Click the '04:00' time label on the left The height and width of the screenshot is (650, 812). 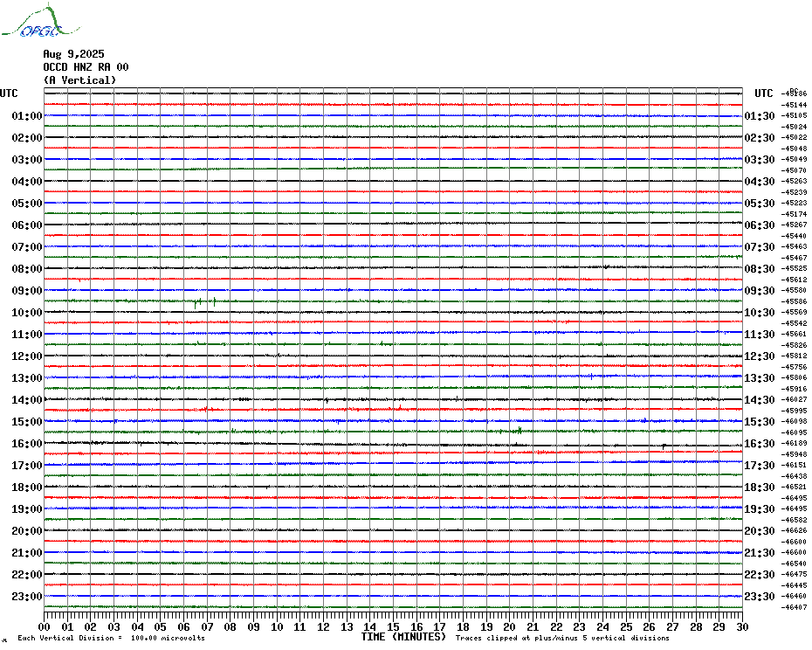27,181
